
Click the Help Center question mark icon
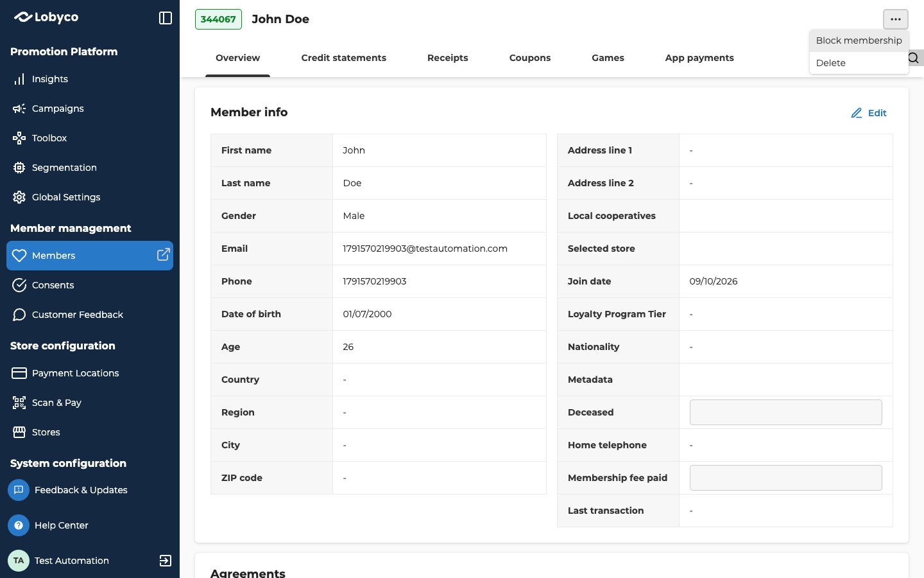tap(19, 525)
